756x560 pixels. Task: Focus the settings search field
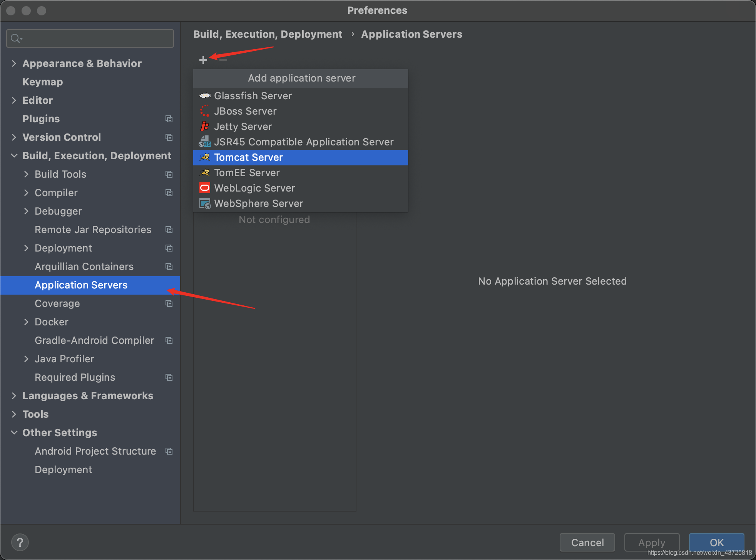coord(90,38)
